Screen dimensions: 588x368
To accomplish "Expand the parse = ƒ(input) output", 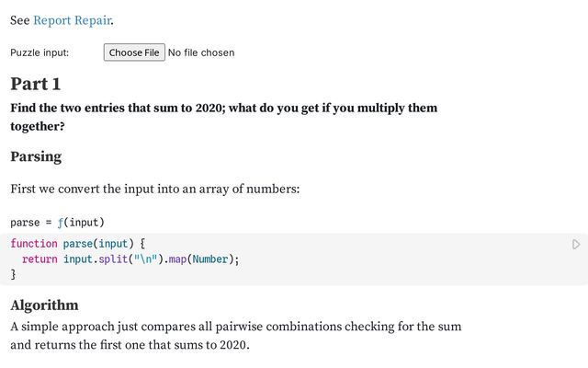I will [x=57, y=222].
